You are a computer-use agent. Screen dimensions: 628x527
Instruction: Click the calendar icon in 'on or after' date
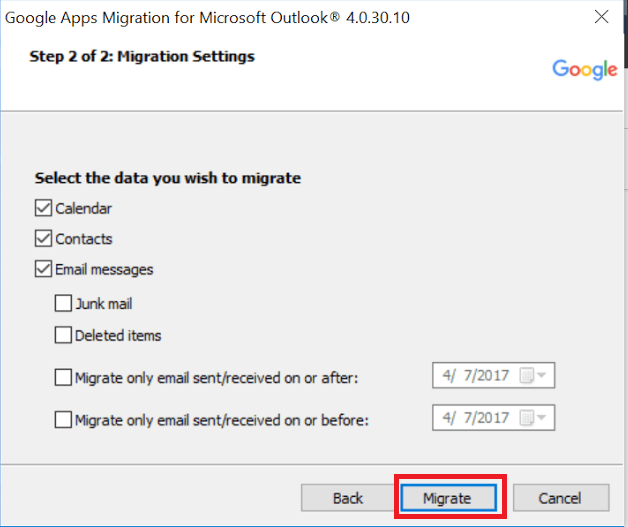coord(526,376)
